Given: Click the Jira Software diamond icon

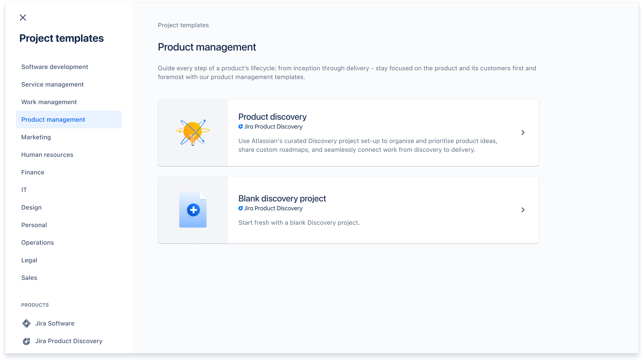Looking at the screenshot, I should (26, 323).
